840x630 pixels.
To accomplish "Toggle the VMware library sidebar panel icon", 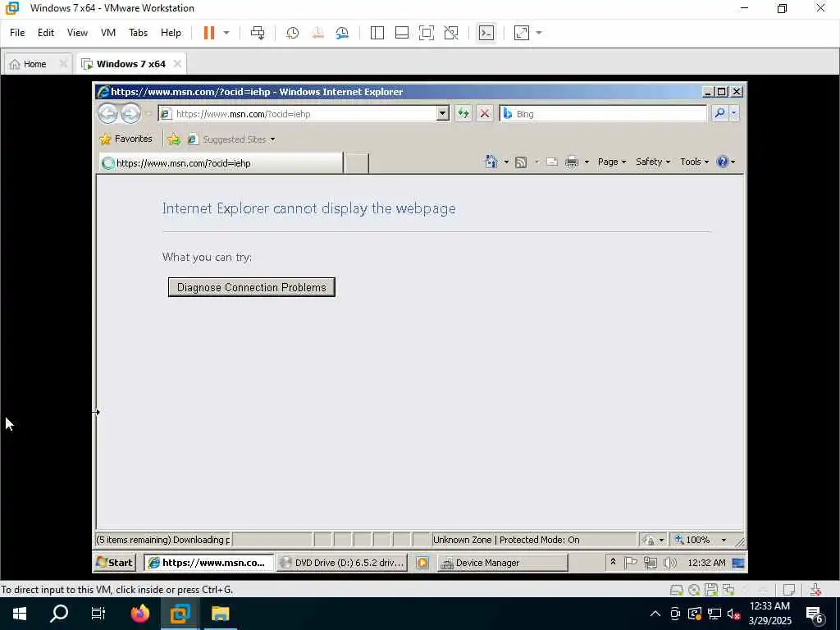I will click(x=377, y=33).
